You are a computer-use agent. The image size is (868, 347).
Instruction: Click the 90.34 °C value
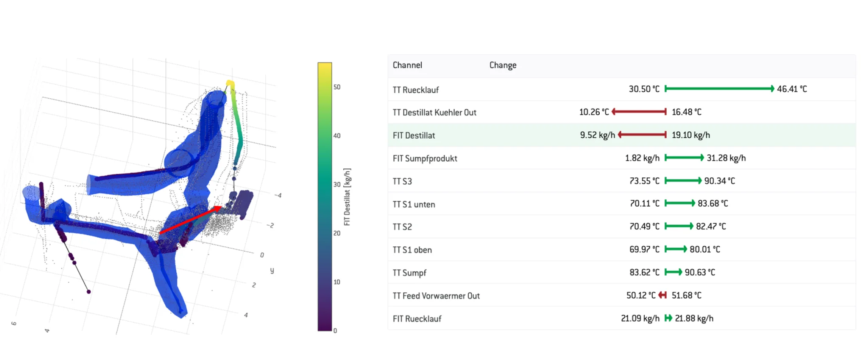coord(720,181)
